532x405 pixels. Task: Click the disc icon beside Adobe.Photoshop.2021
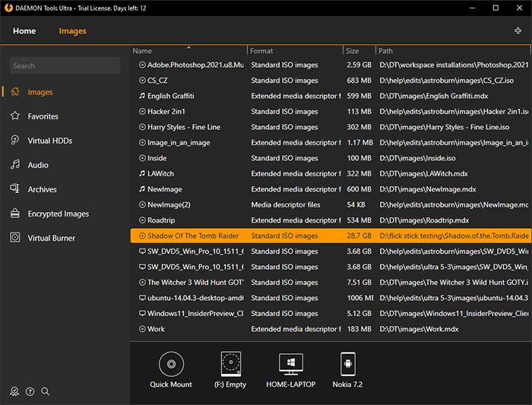(x=142, y=65)
